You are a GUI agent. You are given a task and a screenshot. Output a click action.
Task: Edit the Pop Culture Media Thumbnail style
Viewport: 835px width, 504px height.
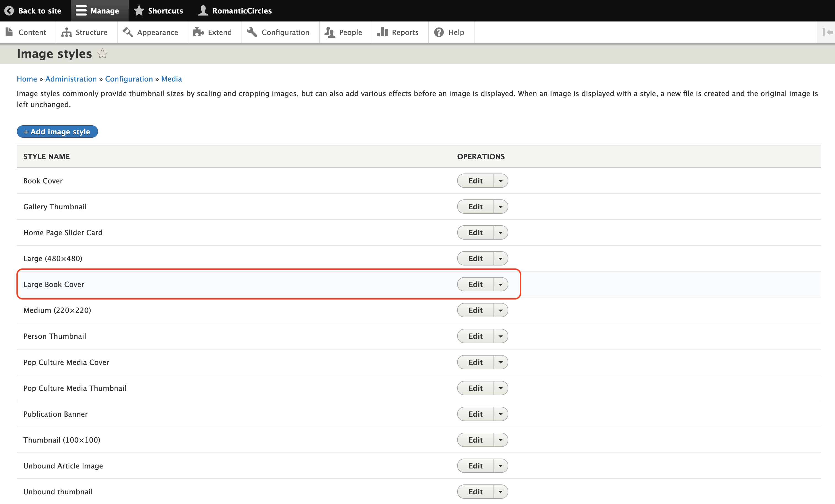[x=475, y=388]
